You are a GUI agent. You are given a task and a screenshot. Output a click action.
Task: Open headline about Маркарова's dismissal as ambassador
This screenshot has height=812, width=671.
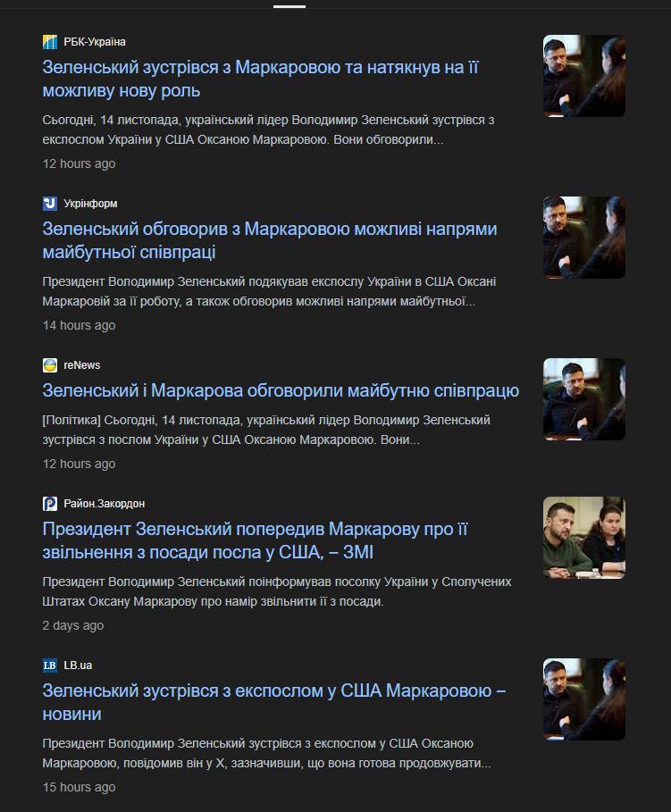click(x=255, y=540)
